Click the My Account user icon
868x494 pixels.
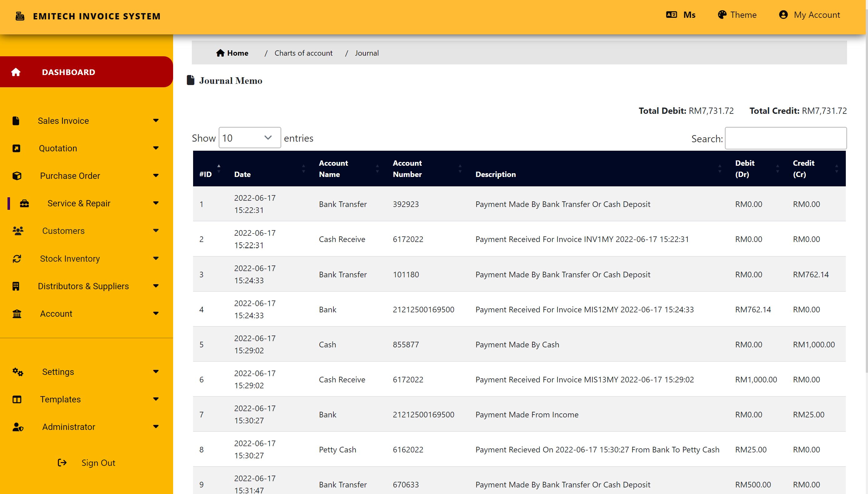783,15
